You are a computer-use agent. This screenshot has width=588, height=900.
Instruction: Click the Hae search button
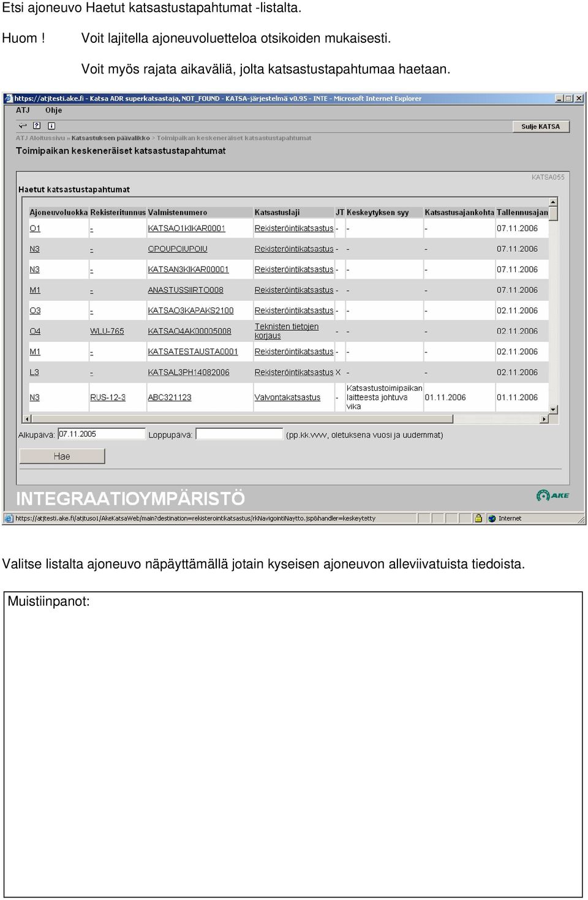pos(62,456)
